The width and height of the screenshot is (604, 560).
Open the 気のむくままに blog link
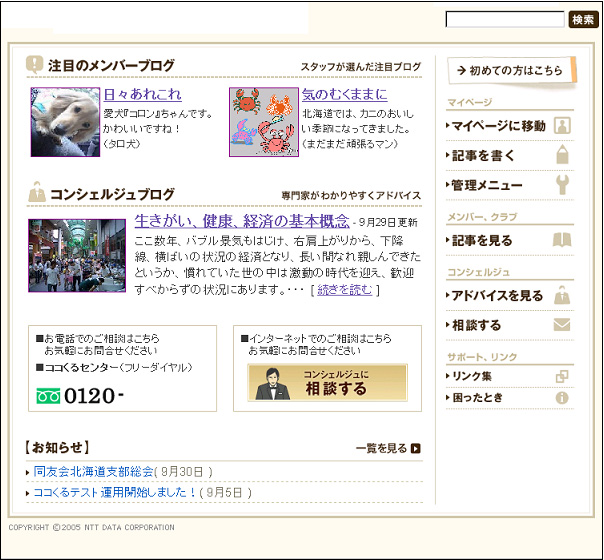[x=344, y=95]
